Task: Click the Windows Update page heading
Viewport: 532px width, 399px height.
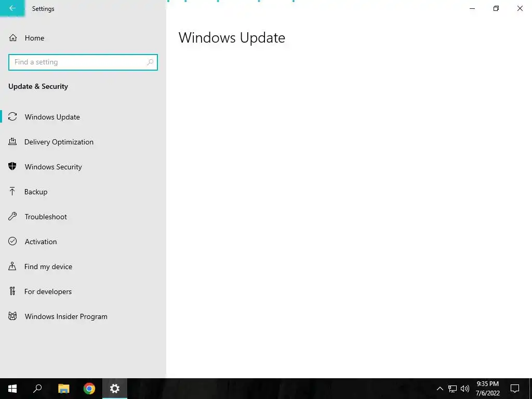Action: [232, 37]
